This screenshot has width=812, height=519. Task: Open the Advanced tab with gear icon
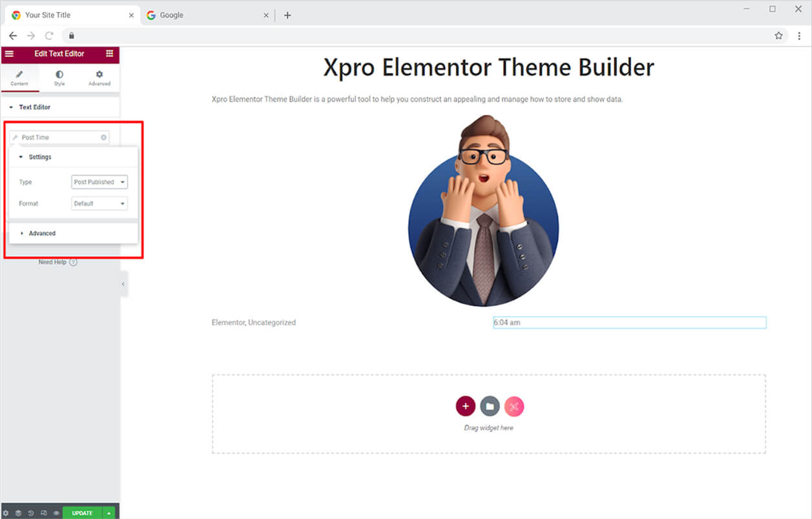pos(99,78)
